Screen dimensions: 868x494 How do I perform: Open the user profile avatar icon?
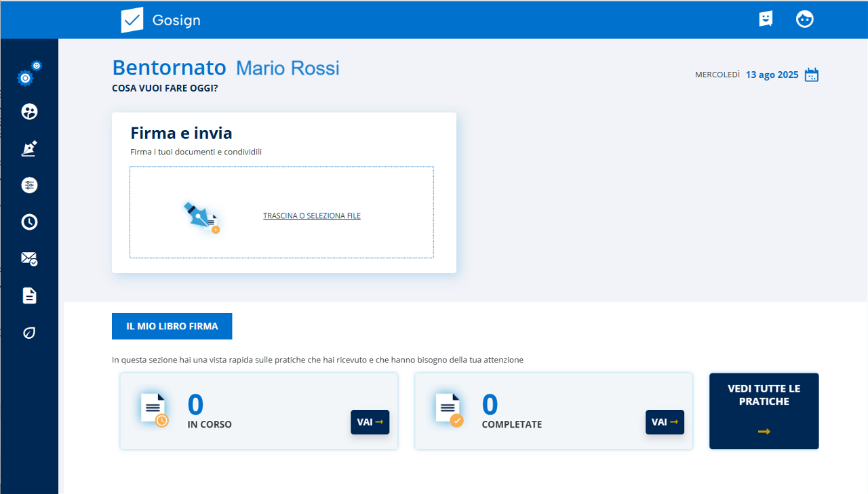point(804,19)
